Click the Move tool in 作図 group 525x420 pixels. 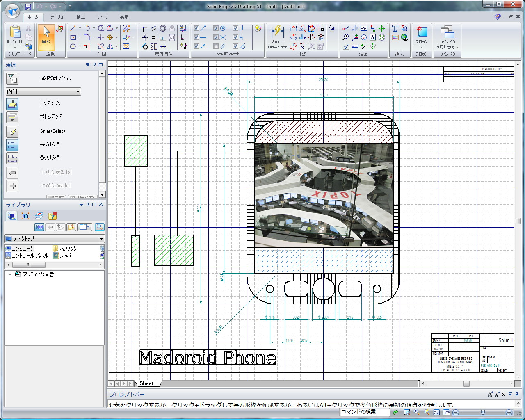click(110, 37)
